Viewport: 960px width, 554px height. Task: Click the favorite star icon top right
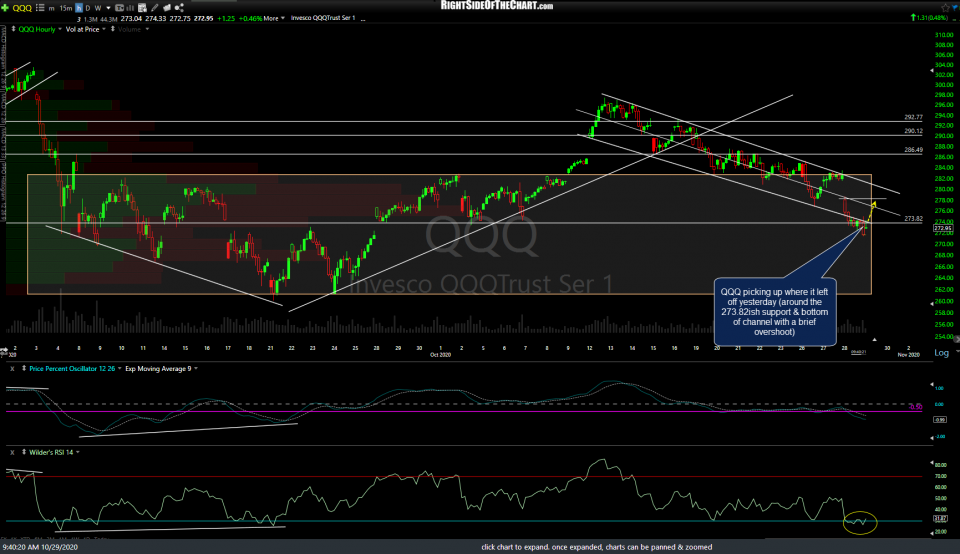(945, 7)
